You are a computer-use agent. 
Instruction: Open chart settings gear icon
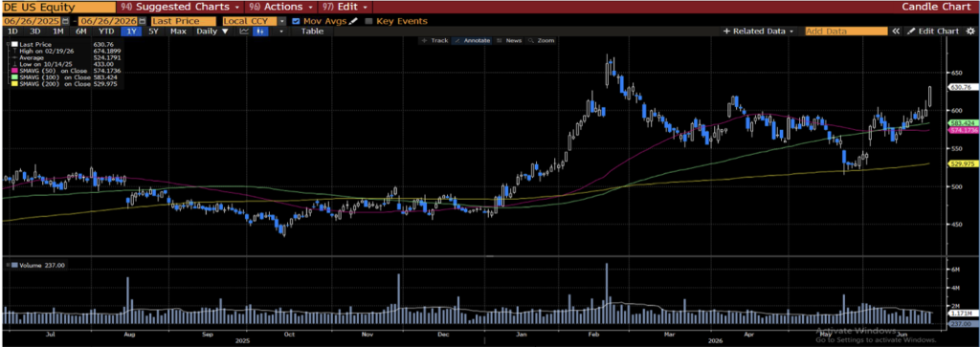point(970,32)
